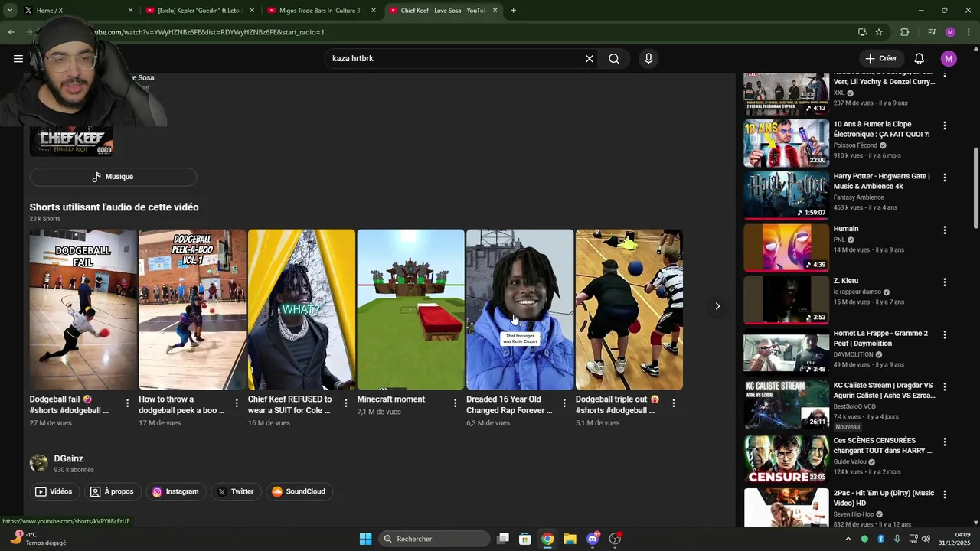
Task: Open Task View on the taskbar
Action: pos(503,539)
